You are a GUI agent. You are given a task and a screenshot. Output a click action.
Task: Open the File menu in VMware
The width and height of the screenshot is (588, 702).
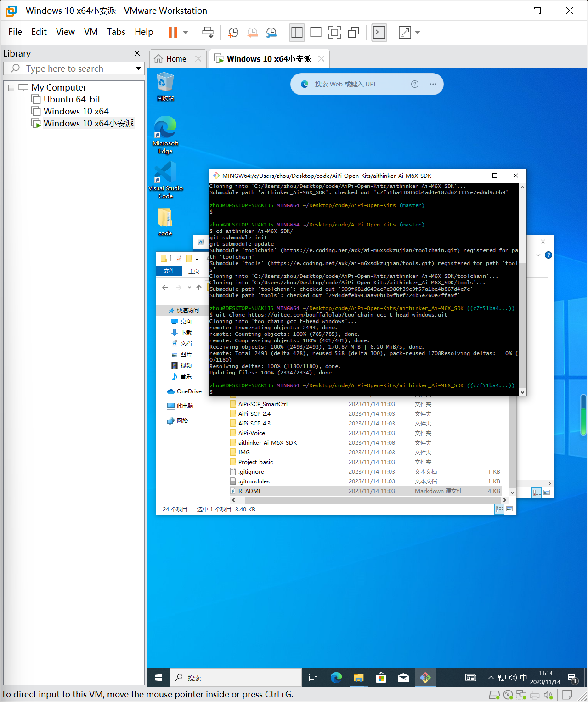(x=15, y=32)
